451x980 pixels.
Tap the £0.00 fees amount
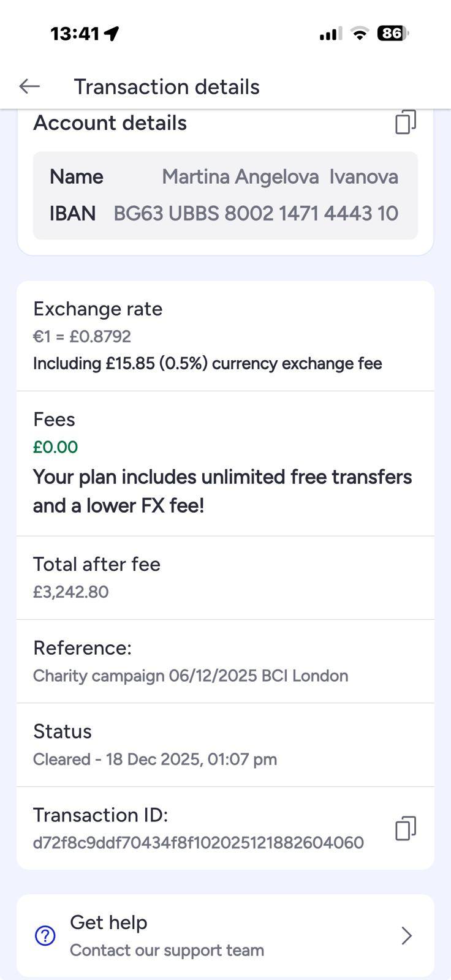click(x=55, y=447)
